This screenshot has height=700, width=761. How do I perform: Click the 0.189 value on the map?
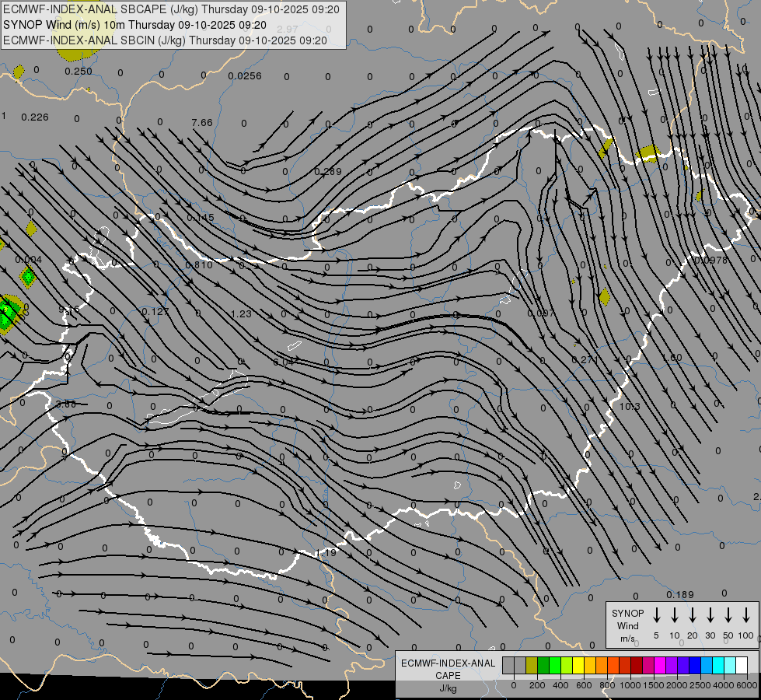coord(680,595)
